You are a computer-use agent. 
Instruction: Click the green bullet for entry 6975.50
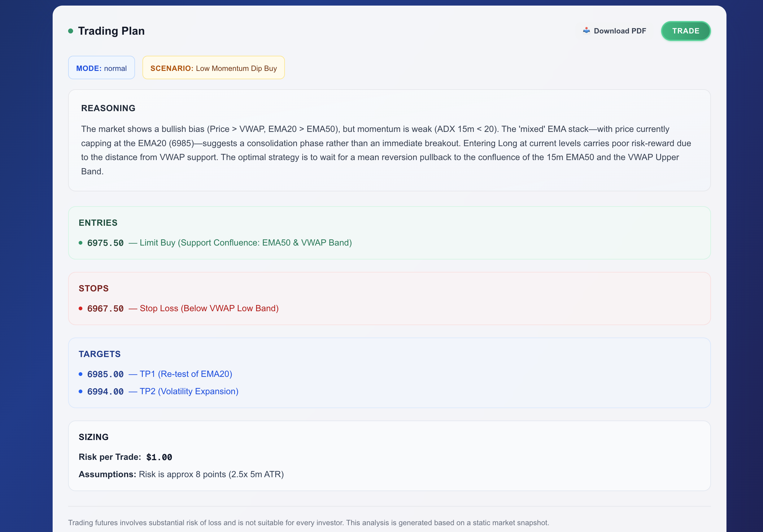(x=81, y=243)
